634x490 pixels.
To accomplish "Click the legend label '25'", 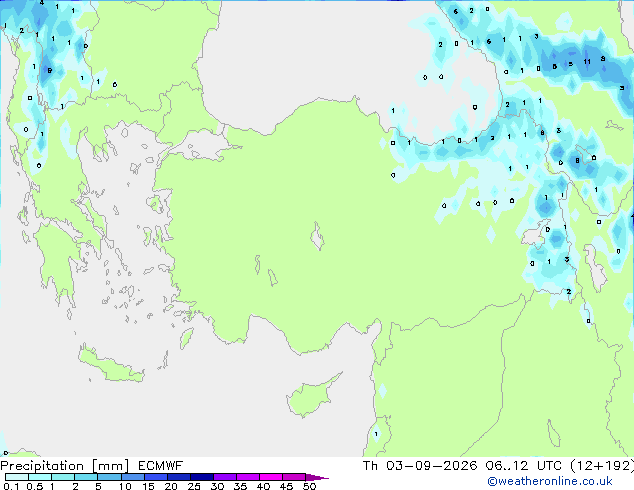I will pos(194,486).
